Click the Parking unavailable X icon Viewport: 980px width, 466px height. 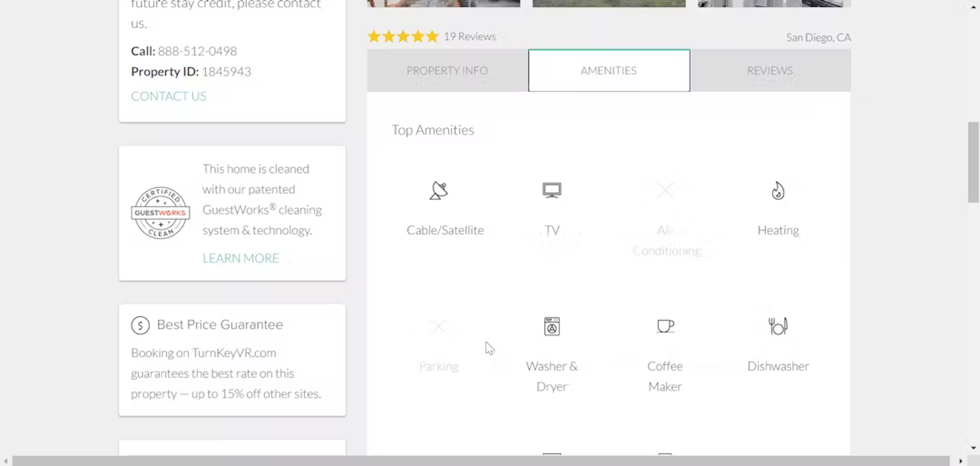pyautogui.click(x=439, y=327)
